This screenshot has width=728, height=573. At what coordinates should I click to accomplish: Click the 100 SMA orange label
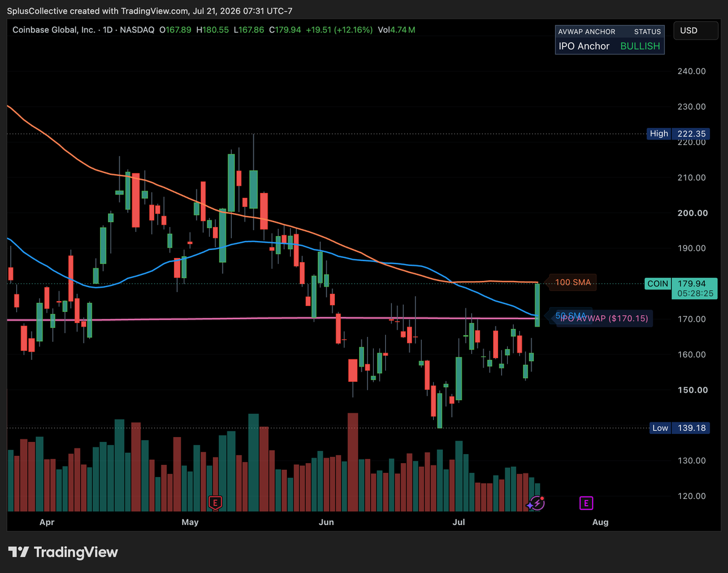click(573, 282)
